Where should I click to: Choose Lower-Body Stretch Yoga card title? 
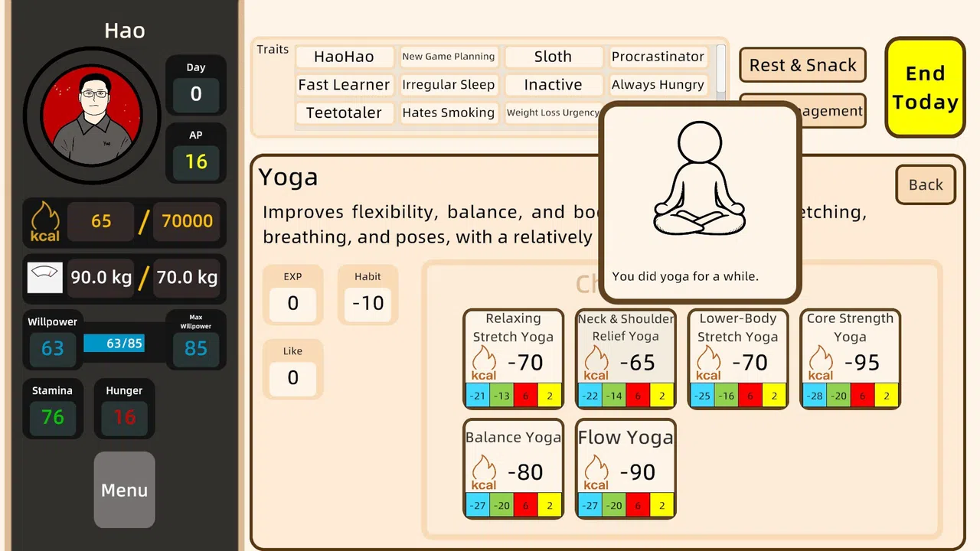tap(738, 328)
